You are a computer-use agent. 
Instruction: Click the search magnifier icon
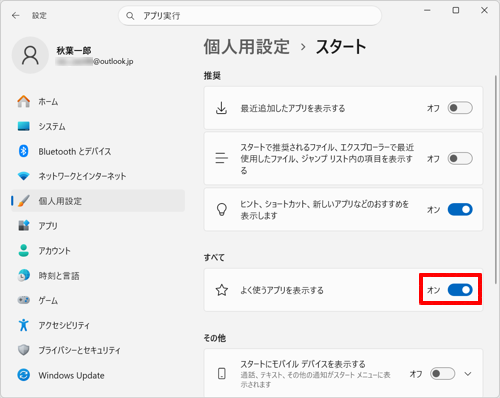(x=130, y=16)
